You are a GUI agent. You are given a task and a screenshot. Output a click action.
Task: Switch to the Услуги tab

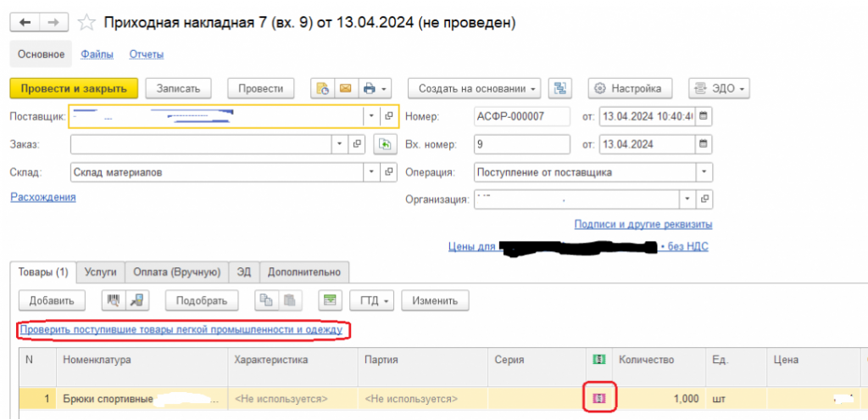point(101,272)
